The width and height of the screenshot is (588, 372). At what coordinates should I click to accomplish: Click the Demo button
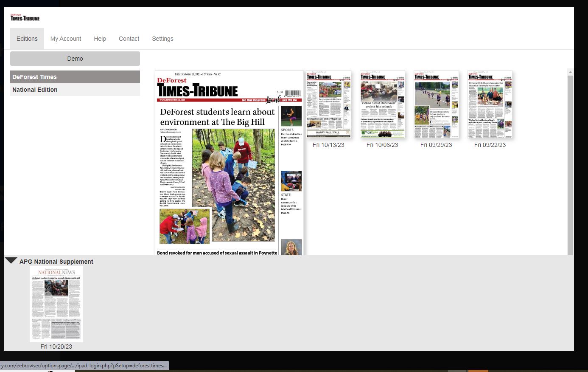75,59
